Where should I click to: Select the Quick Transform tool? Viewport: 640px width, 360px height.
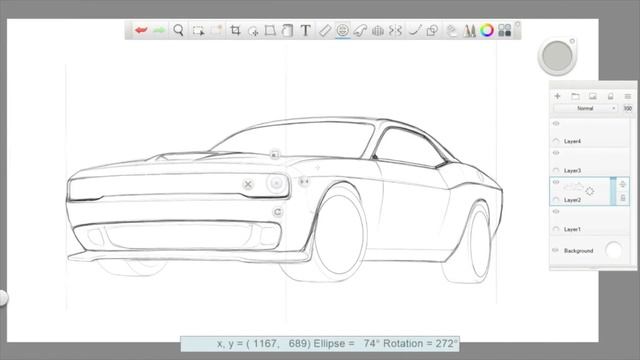(x=253, y=31)
